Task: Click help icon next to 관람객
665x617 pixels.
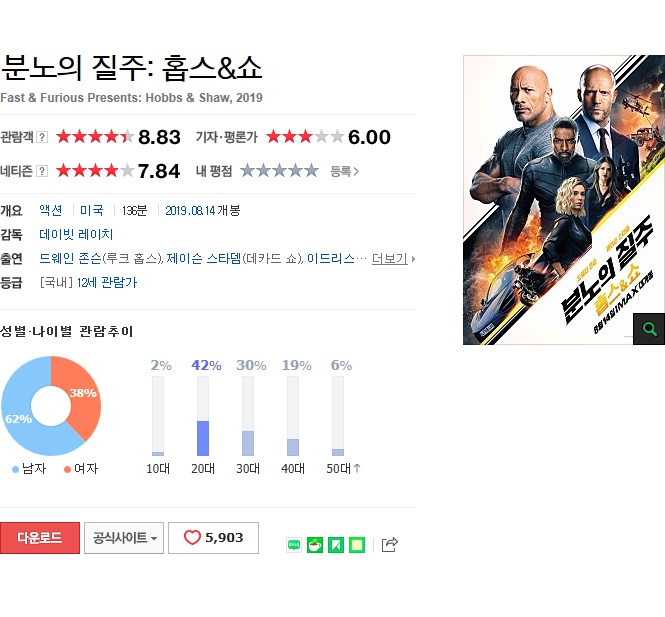Action: 42,137
